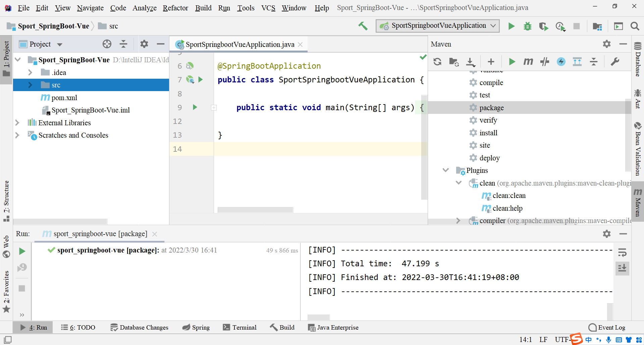
Task: Expand Scratches and Consoles node
Action: [17, 135]
